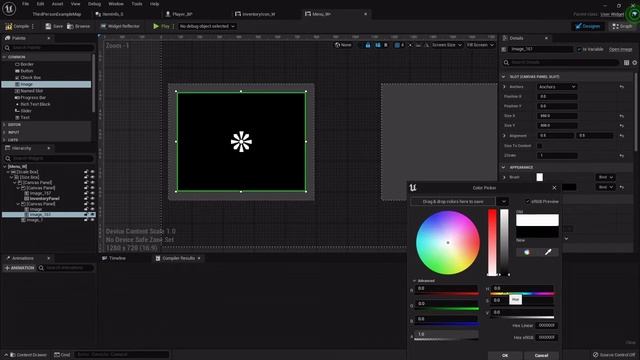Save the widget blueprint
This screenshot has height=360, width=640.
(54, 26)
